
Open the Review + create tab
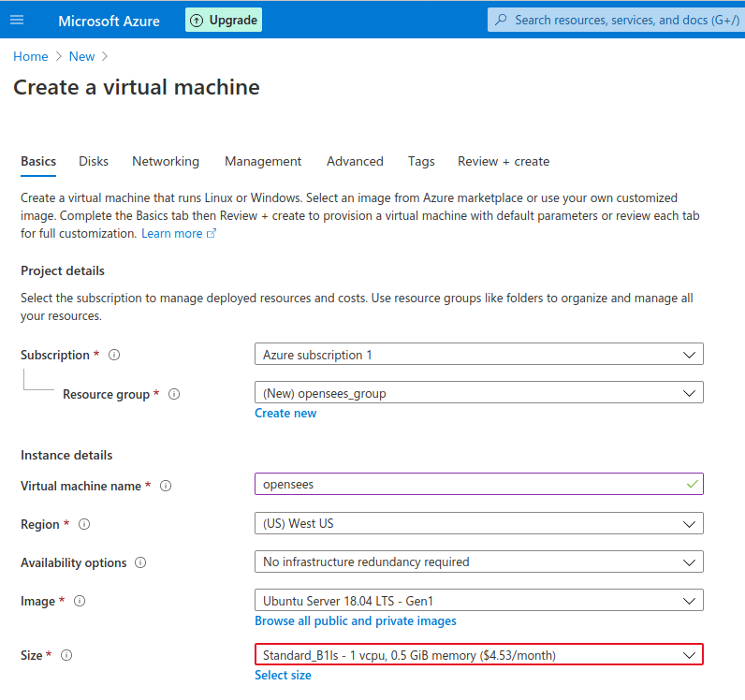click(x=504, y=161)
